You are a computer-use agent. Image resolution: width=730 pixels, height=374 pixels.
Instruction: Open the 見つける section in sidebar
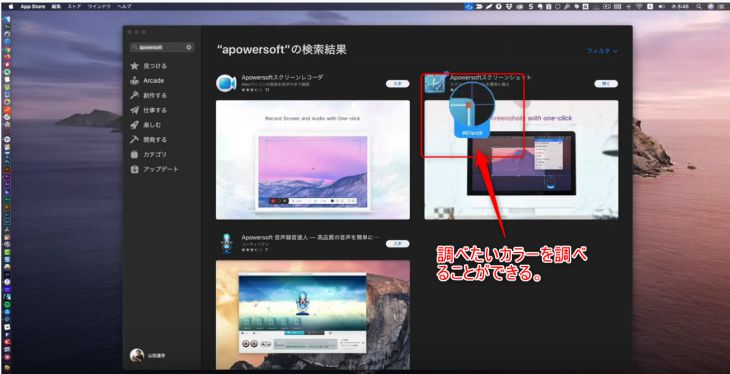pos(149,66)
